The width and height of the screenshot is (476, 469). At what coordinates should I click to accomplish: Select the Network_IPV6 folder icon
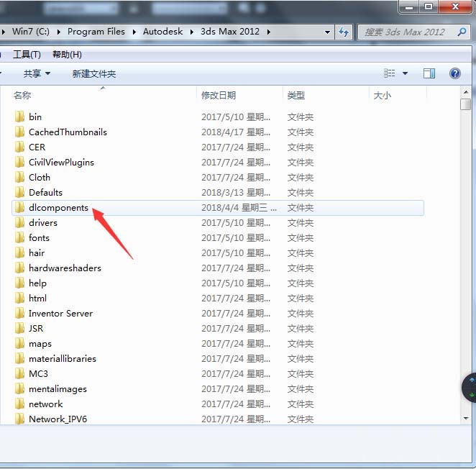[x=19, y=419]
